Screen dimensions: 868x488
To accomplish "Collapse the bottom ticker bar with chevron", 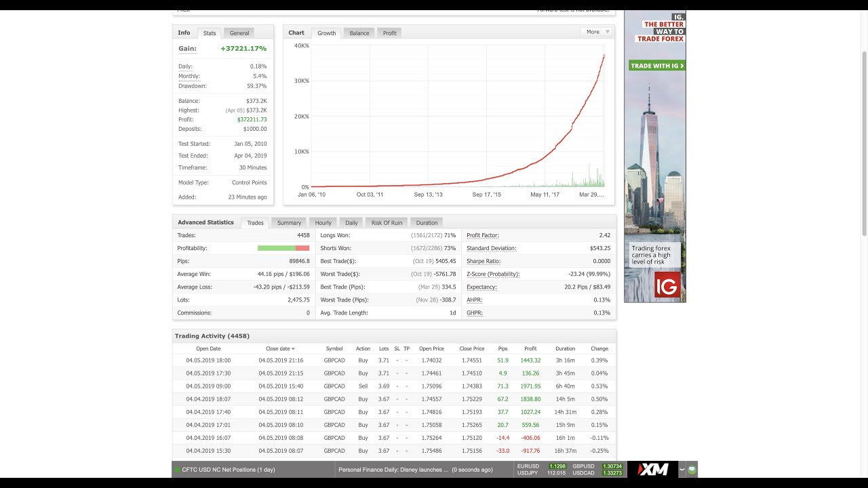I will [682, 469].
